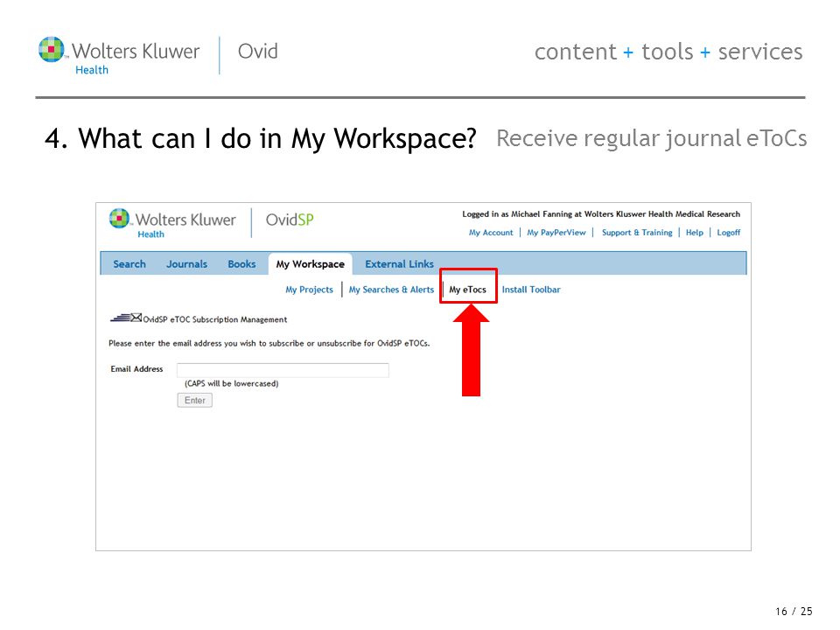Click Install Toolbar link
840x630 pixels.
tap(531, 290)
